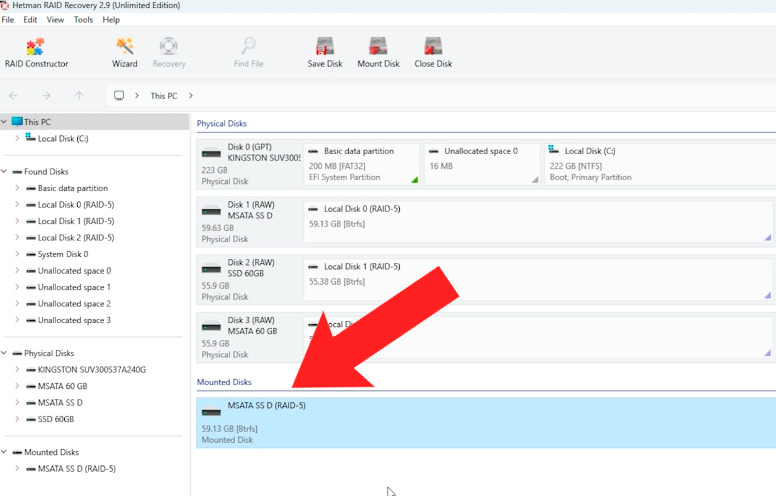
Task: Go back with the left arrow
Action: click(x=13, y=96)
